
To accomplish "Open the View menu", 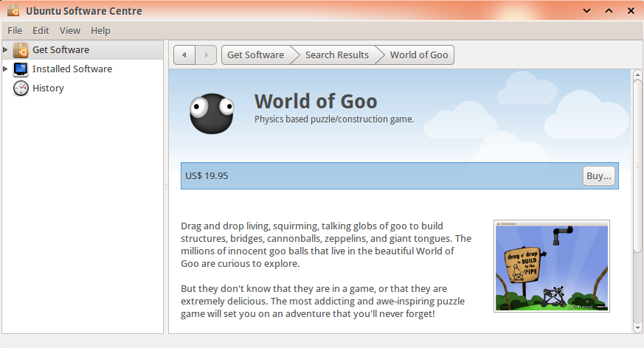I will (x=70, y=31).
